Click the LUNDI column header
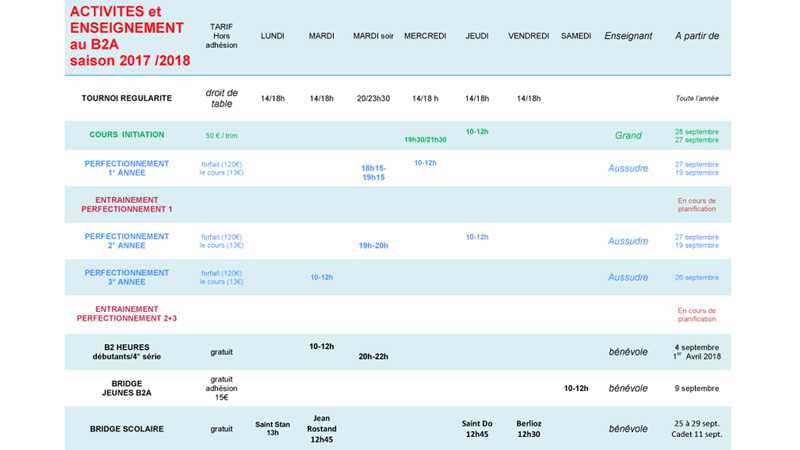This screenshot has width=800, height=450. tap(272, 36)
